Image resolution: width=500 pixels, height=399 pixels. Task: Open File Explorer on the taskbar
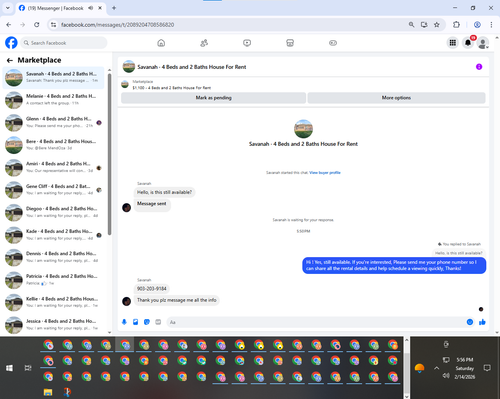pos(48,392)
